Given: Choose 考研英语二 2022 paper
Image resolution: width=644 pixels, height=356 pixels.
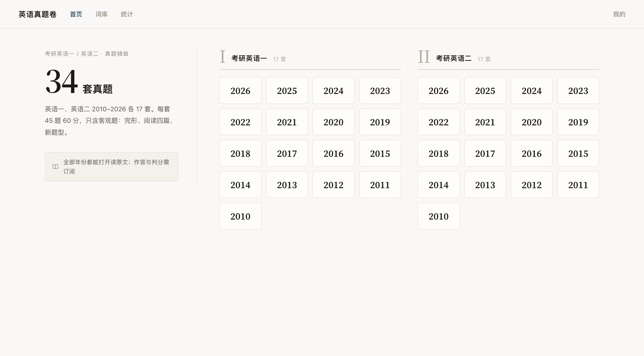Looking at the screenshot, I should click(438, 122).
